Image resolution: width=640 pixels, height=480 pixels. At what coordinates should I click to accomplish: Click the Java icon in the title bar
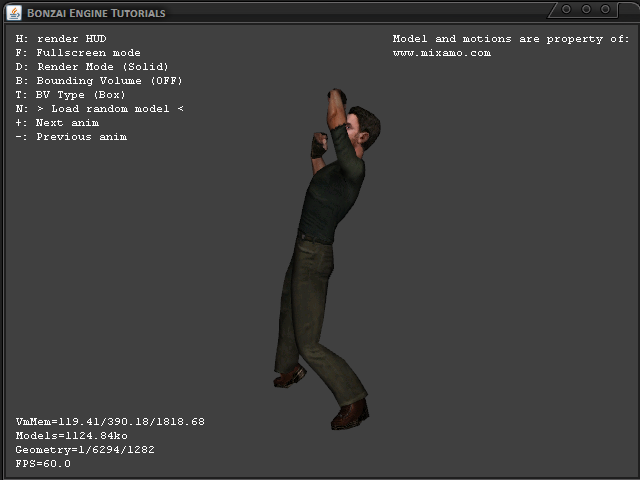tap(12, 12)
